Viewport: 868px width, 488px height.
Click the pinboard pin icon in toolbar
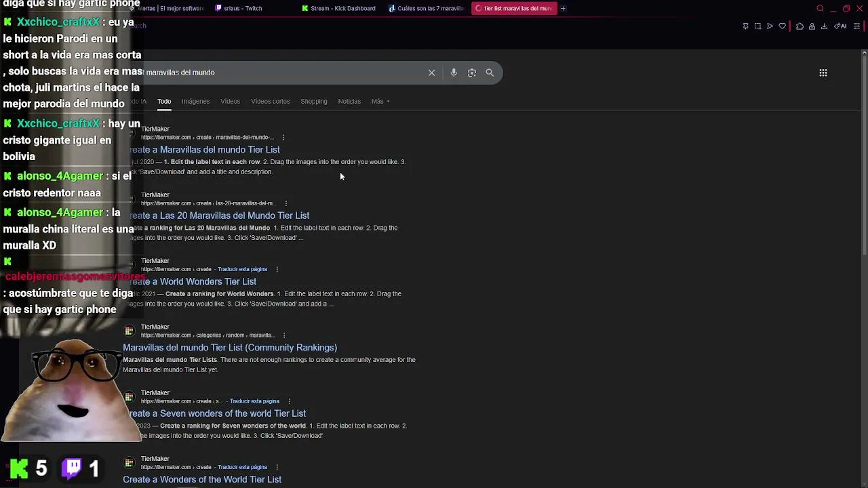[745, 26]
